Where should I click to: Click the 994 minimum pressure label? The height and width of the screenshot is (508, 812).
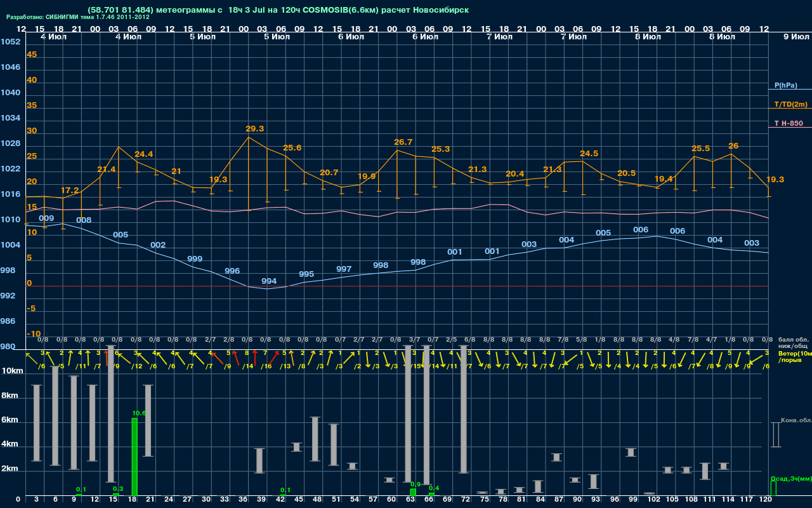(x=269, y=281)
